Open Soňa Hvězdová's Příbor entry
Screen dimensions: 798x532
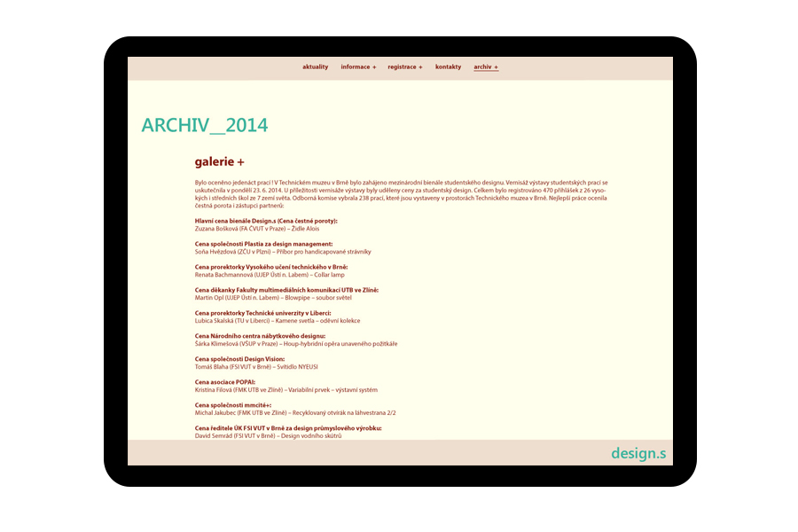[x=283, y=252]
